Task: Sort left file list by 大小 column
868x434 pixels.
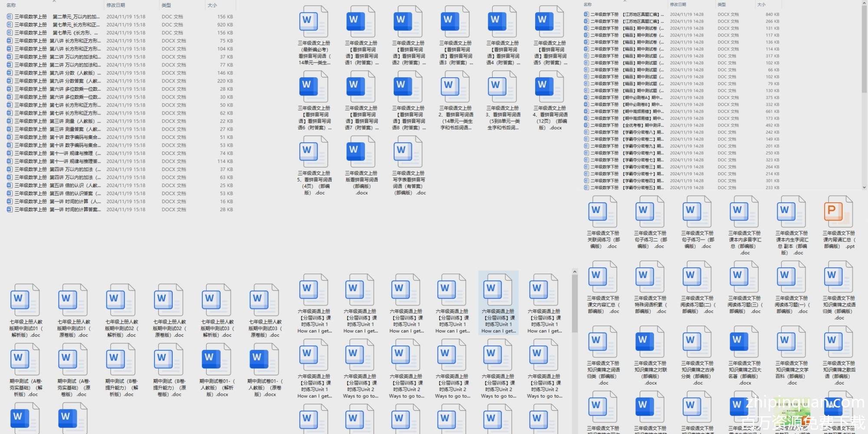Action: click(212, 5)
